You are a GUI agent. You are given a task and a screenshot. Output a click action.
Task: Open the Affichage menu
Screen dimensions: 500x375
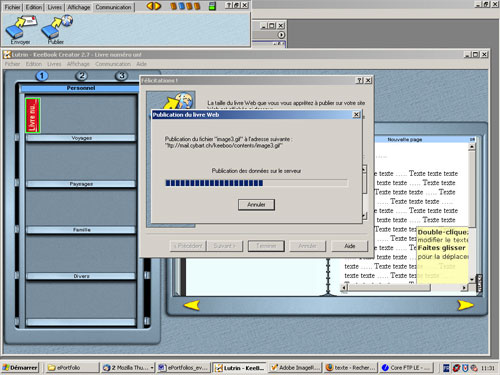79,7
